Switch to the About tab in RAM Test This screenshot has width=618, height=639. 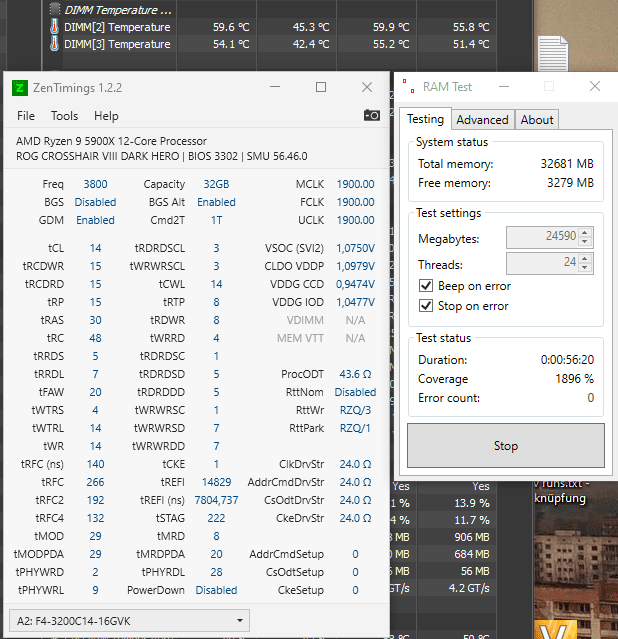(x=537, y=120)
